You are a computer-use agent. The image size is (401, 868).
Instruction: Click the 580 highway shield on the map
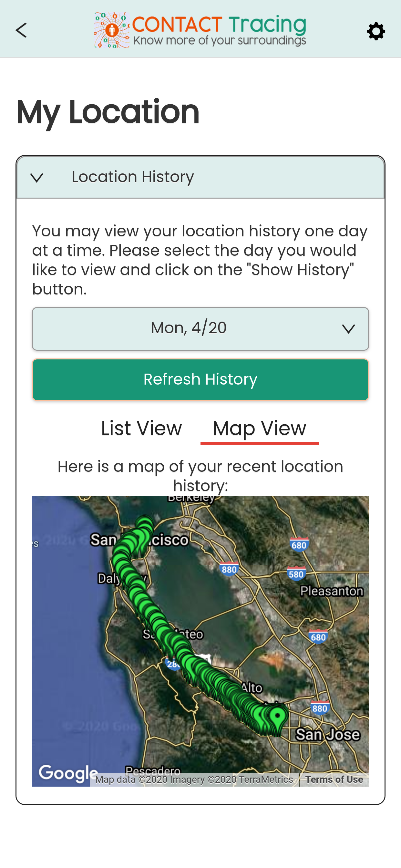(296, 574)
